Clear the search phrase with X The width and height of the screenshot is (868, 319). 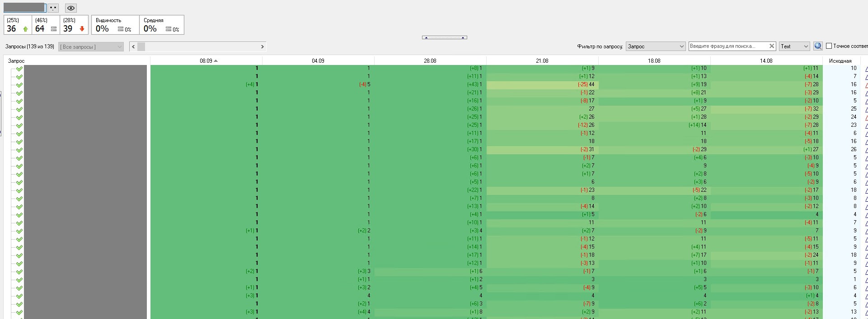coord(772,46)
